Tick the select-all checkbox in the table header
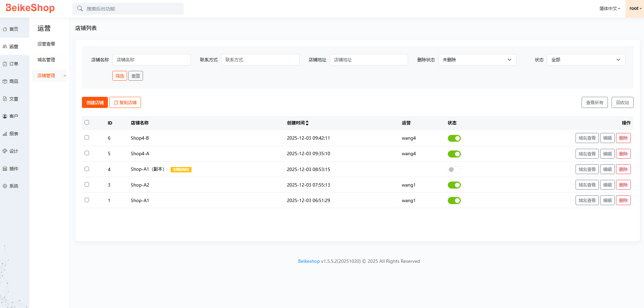 [87, 122]
